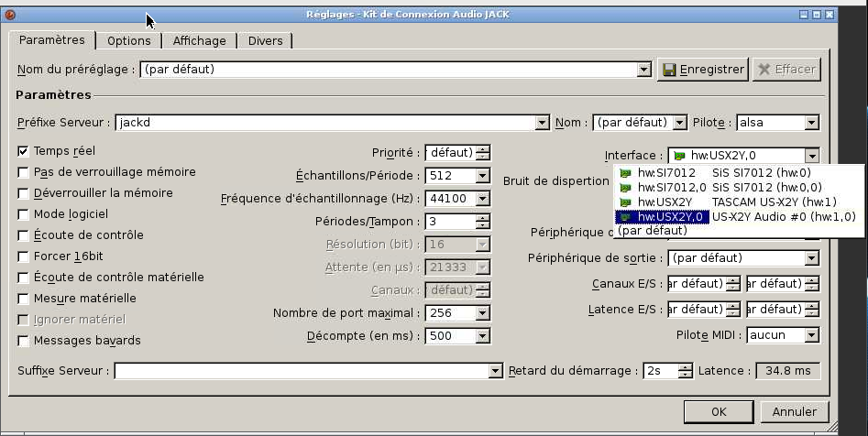Toggle the Mode logiciel checkbox
This screenshot has height=436, width=868.
(23, 214)
